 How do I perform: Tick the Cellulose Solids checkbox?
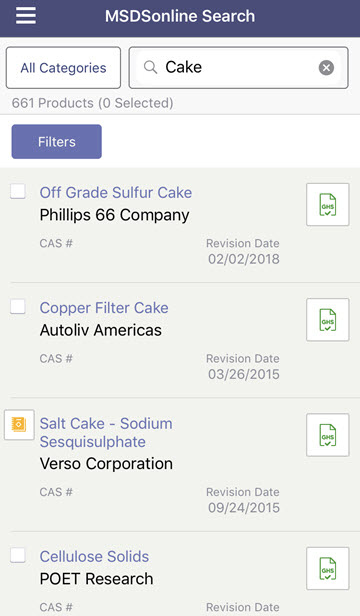point(18,555)
